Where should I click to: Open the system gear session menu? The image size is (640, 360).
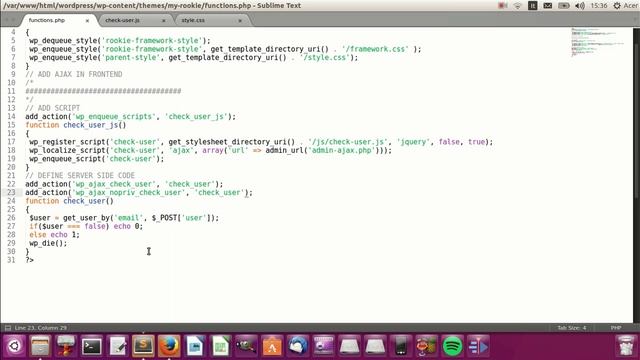pos(617,6)
